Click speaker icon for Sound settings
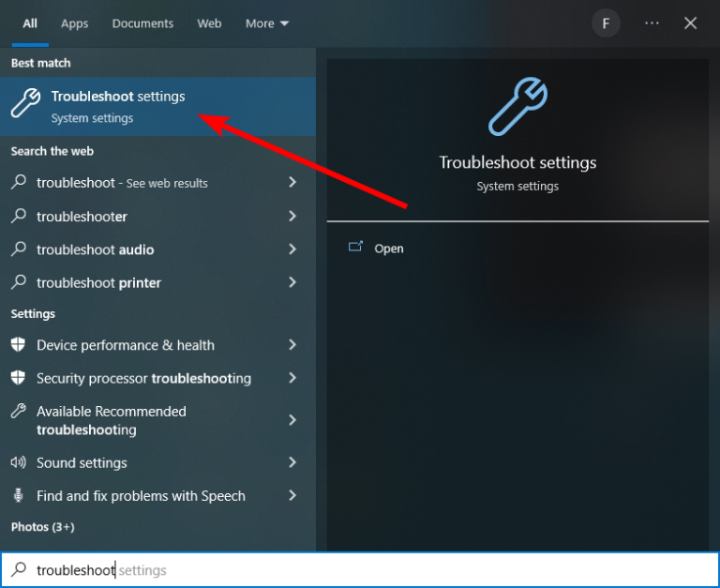Viewport: 720px width, 588px height. coord(19,462)
